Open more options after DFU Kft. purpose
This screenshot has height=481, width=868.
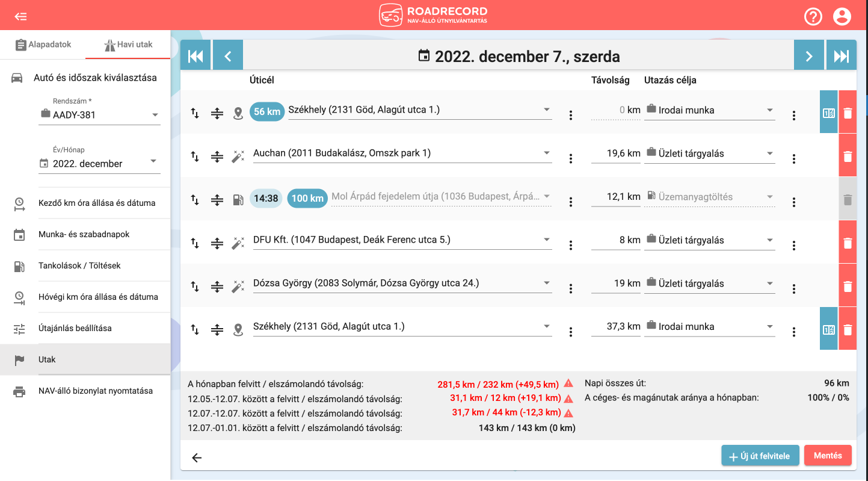click(794, 246)
